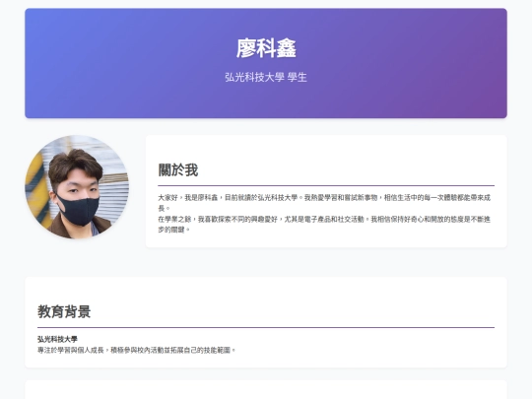Click the bold 弘光科技大學 school name under 教育背景
This screenshot has height=399, width=532.
click(57, 339)
